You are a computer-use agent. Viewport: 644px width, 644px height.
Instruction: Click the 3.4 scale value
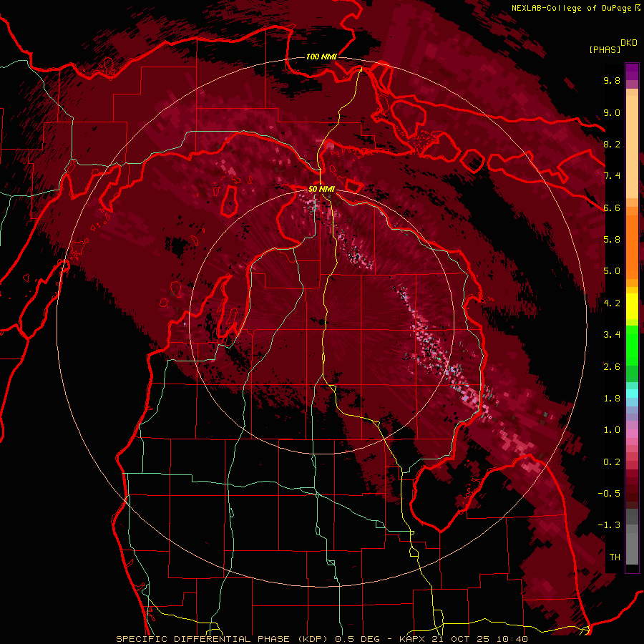click(612, 335)
